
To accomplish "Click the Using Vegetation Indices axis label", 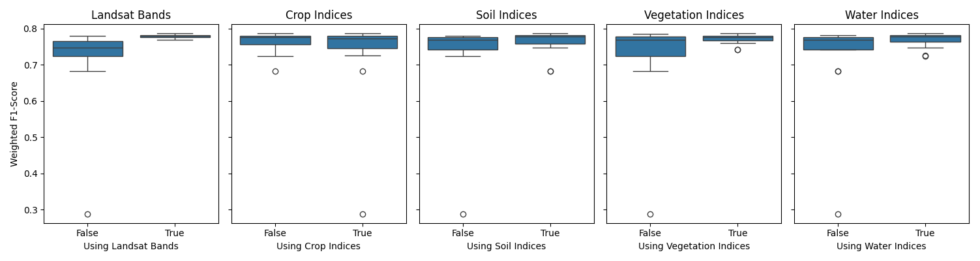I will tap(694, 247).
